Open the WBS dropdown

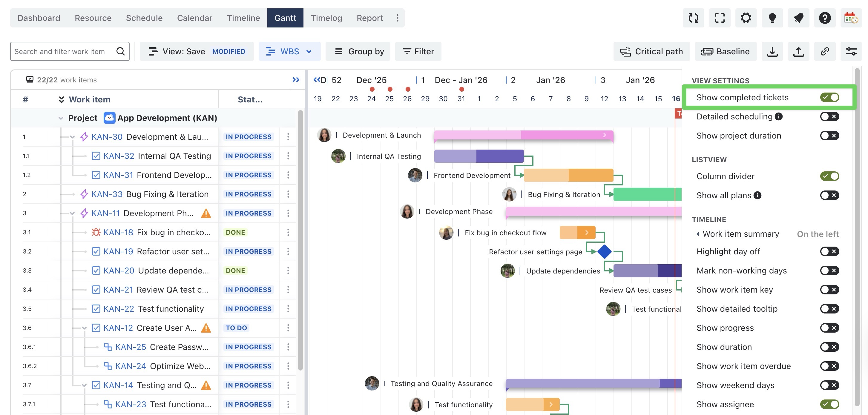[289, 52]
